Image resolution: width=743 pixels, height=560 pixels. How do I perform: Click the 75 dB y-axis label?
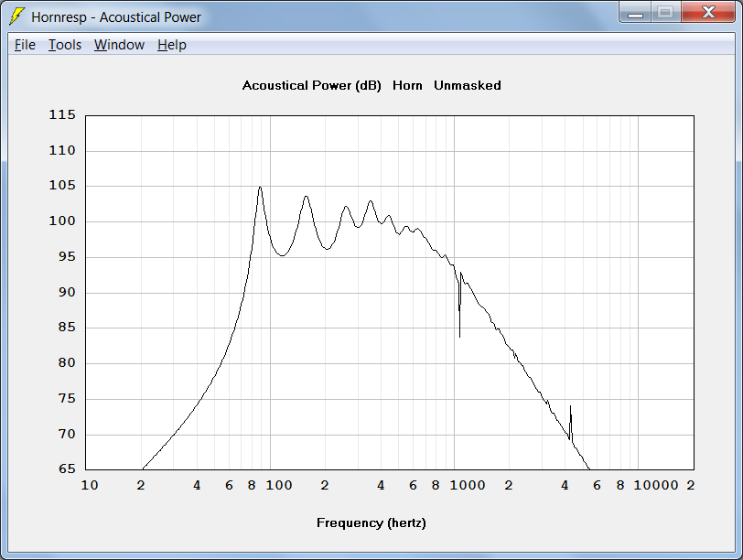point(67,398)
